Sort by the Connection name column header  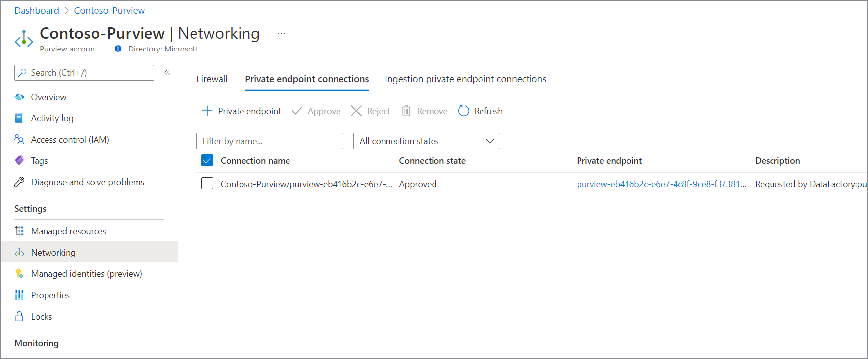point(255,160)
